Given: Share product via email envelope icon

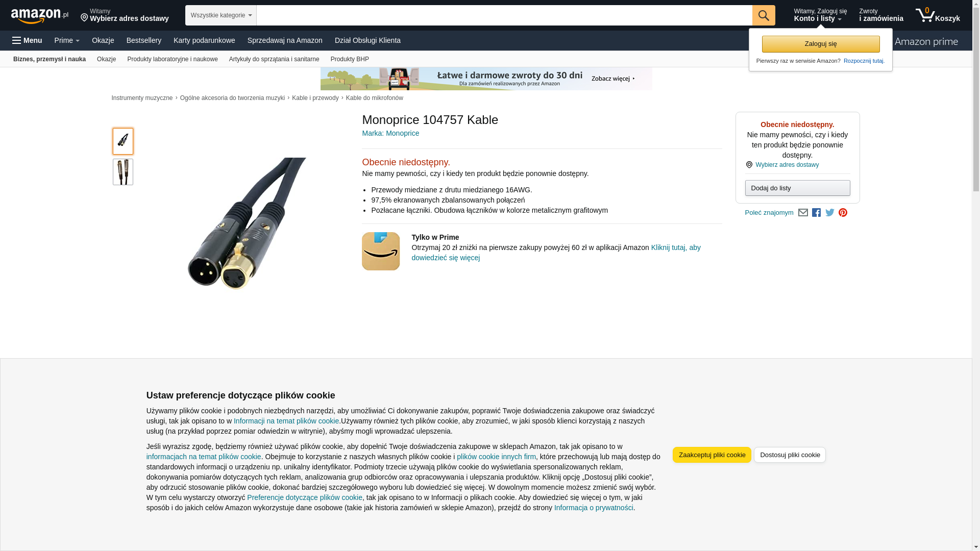Looking at the screenshot, I should point(803,213).
